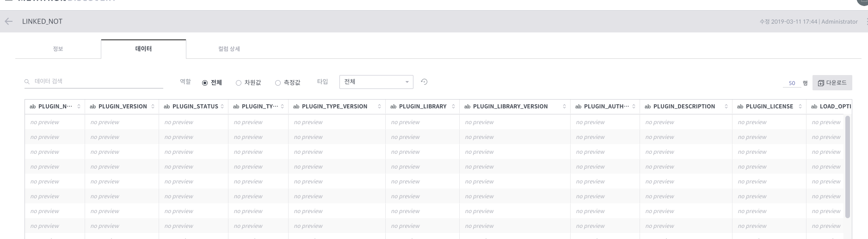
Task: Click the table vertical scrollbar
Action: tap(848, 167)
